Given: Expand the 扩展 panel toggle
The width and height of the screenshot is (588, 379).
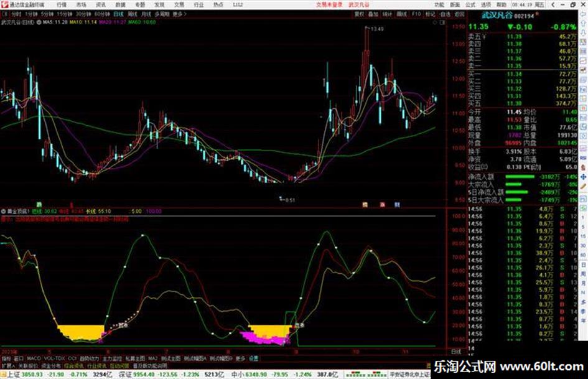Looking at the screenshot, I should (x=8, y=365).
